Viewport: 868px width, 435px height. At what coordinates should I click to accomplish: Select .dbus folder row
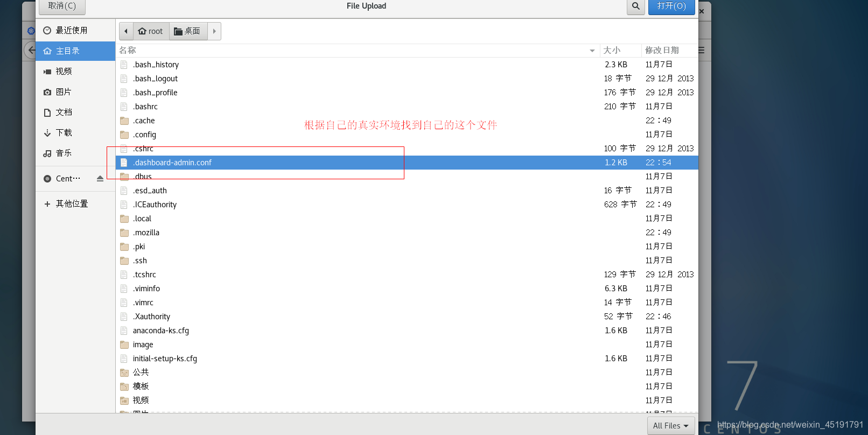point(407,177)
